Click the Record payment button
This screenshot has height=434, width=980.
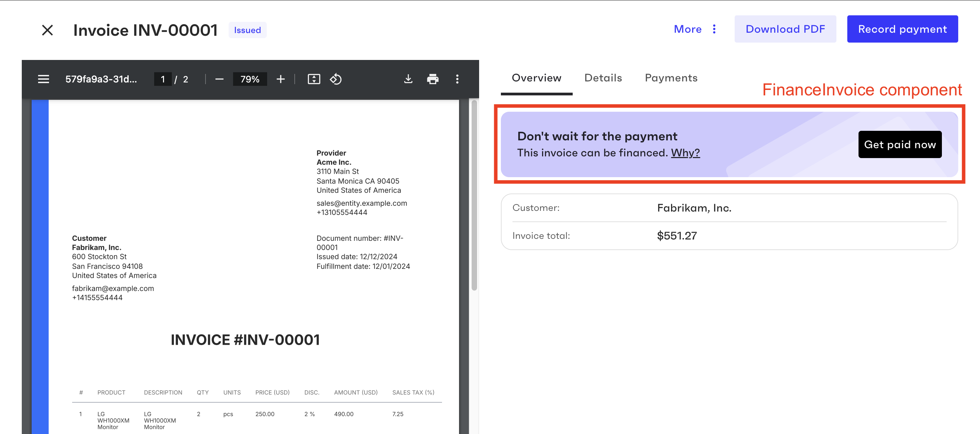click(x=902, y=29)
